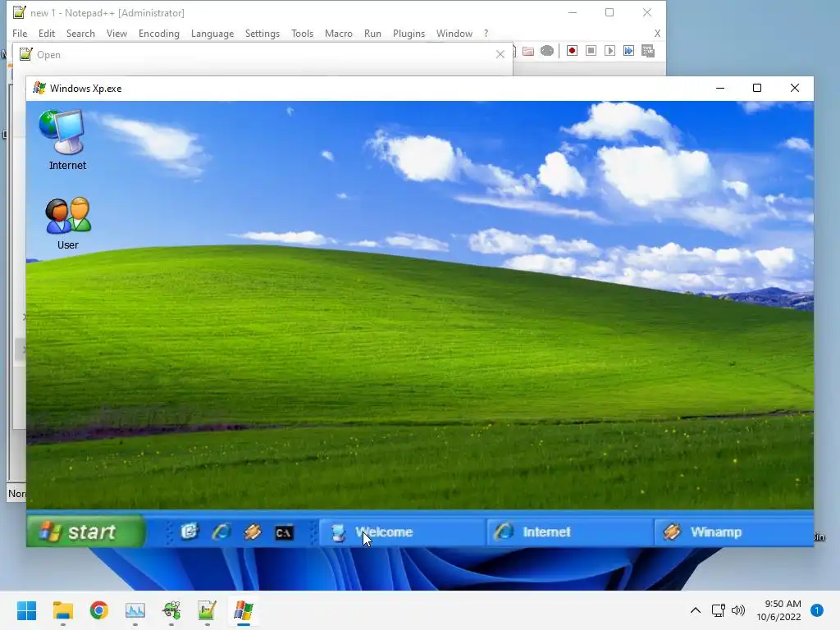Open the ? help menu in Notepad++
The width and height of the screenshot is (840, 630).
pyautogui.click(x=486, y=33)
